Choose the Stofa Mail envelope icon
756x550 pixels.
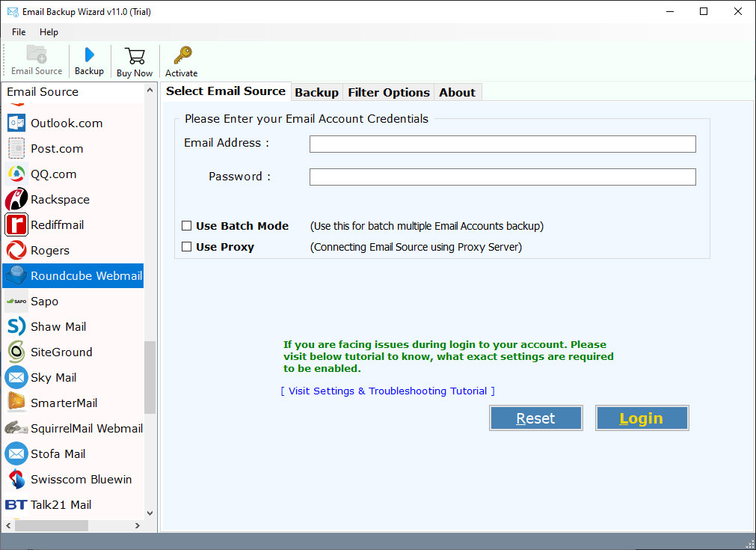[16, 453]
